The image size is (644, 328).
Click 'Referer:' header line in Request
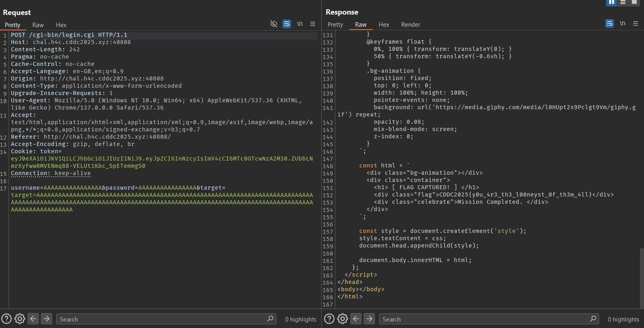(x=91, y=137)
